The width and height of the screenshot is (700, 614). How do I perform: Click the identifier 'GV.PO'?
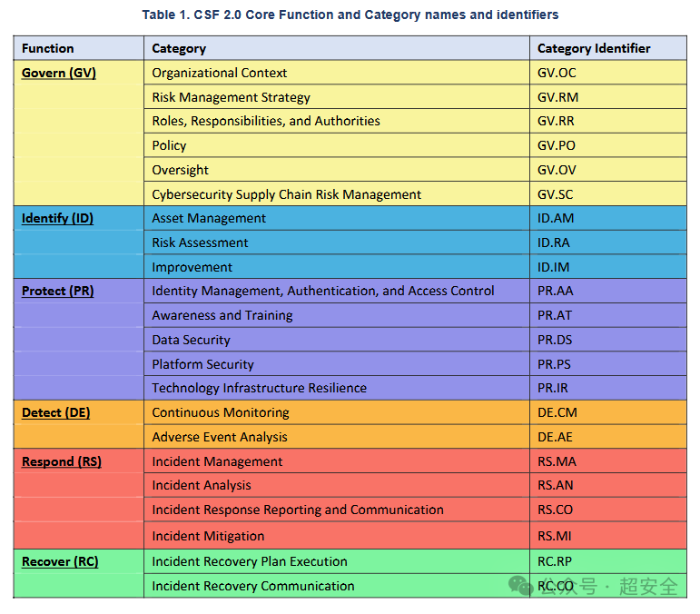click(x=557, y=145)
